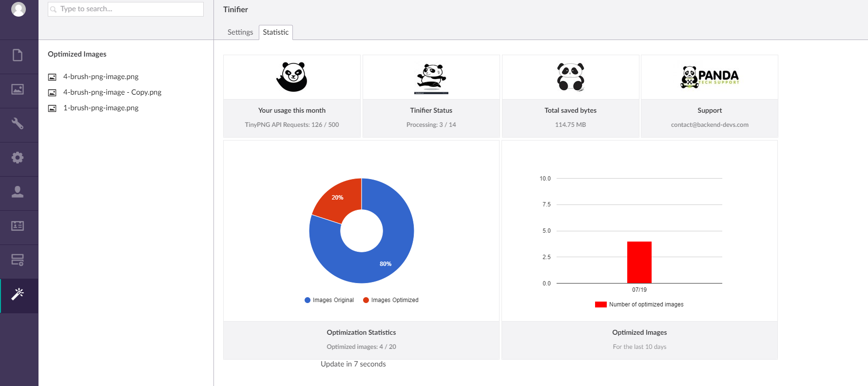Open the Forms icon in sidebar
The height and width of the screenshot is (386, 868).
18,260
